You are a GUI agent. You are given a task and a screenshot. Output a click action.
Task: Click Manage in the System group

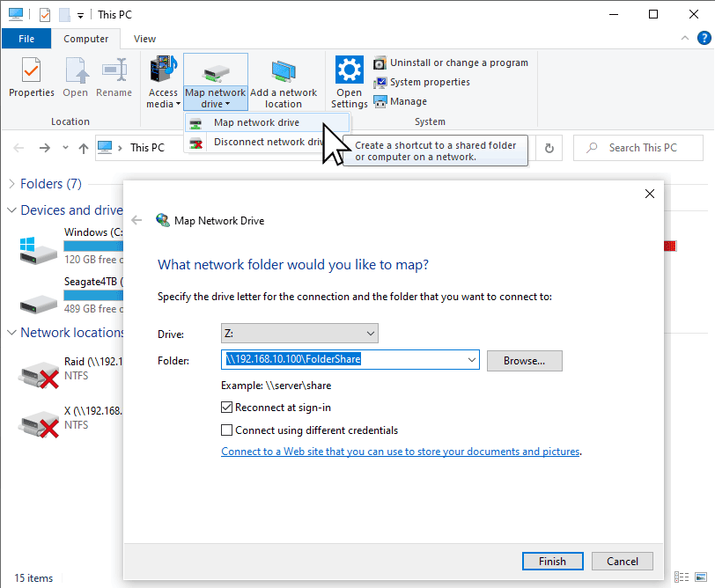point(401,101)
